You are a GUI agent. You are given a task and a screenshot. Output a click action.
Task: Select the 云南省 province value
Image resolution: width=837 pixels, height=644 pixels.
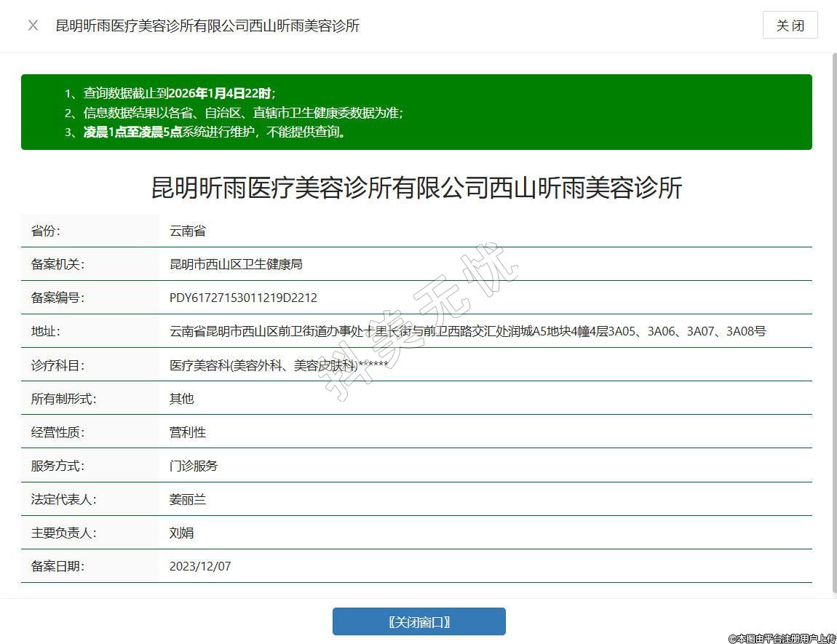(188, 231)
